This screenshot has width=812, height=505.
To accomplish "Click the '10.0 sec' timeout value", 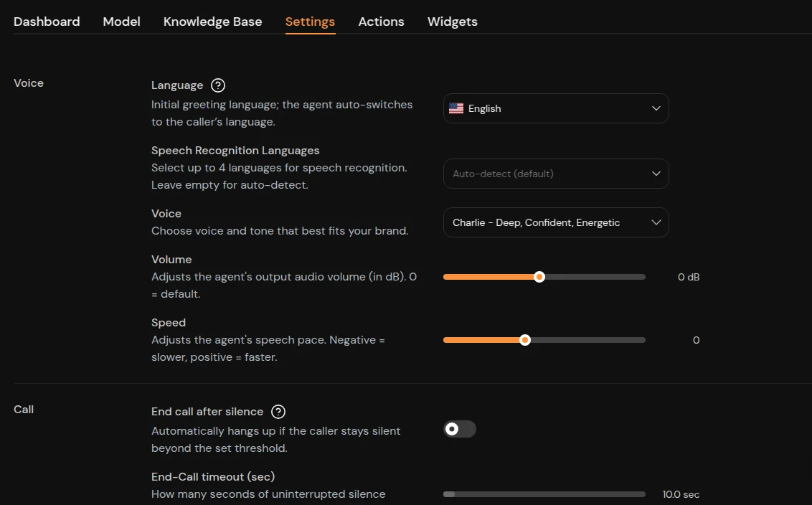I will 681,494.
